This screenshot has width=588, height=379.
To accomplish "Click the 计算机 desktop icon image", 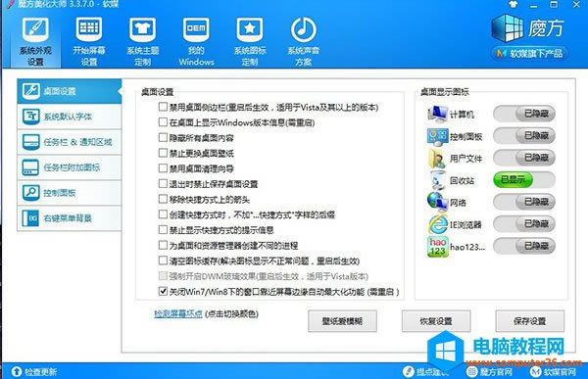I will coord(437,114).
